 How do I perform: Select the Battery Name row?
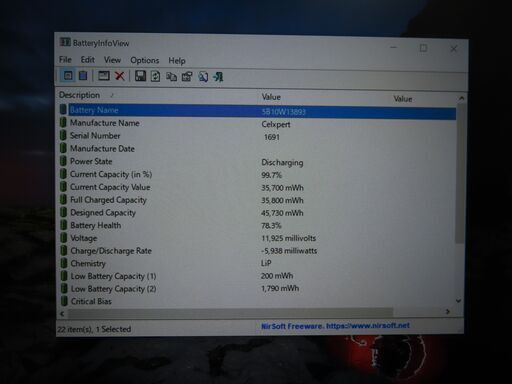click(257, 111)
